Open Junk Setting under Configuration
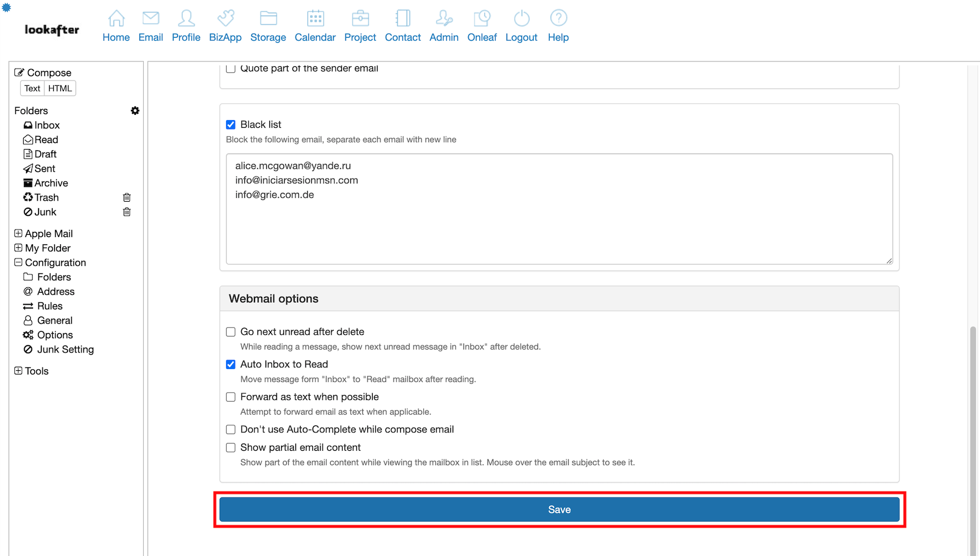 pyautogui.click(x=65, y=350)
